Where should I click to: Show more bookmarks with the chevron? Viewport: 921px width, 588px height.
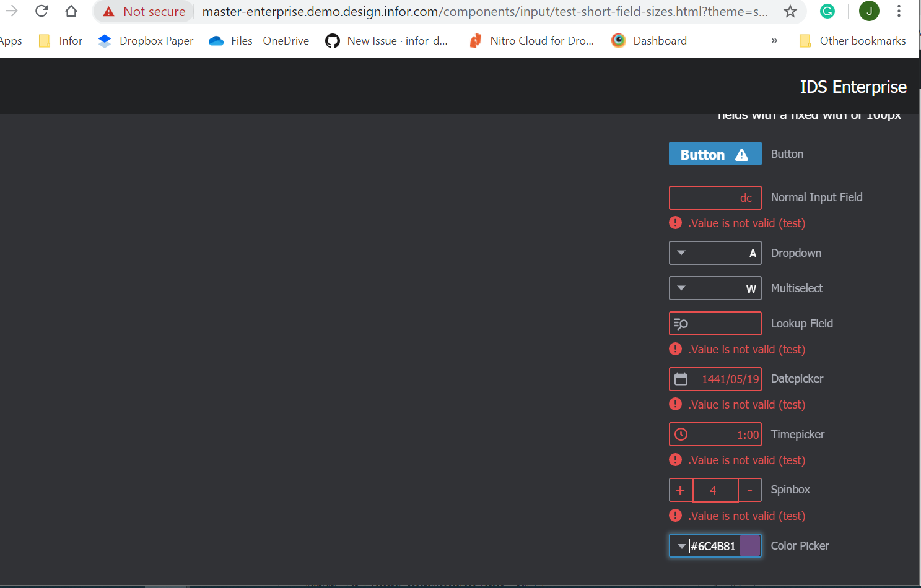pyautogui.click(x=774, y=41)
